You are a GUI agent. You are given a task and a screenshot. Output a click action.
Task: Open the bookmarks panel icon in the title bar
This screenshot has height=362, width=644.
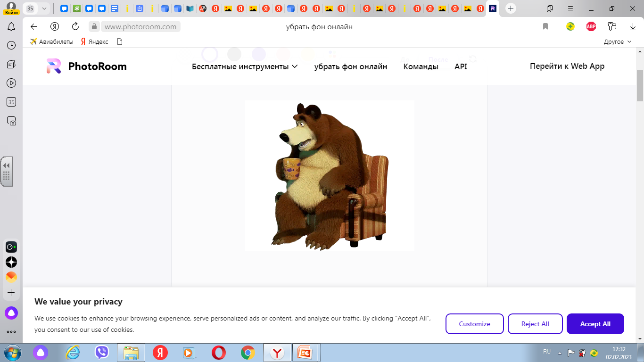(x=550, y=8)
